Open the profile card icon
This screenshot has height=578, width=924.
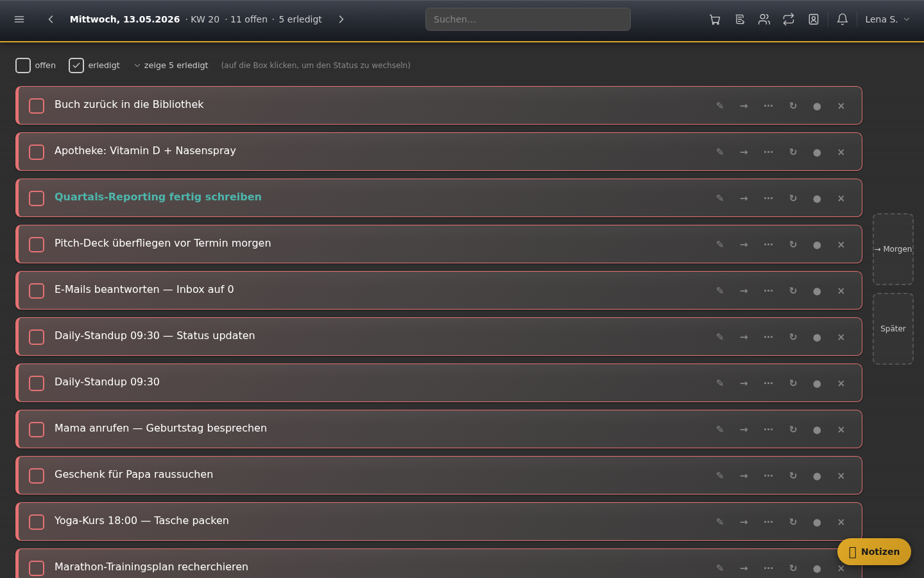tap(814, 19)
